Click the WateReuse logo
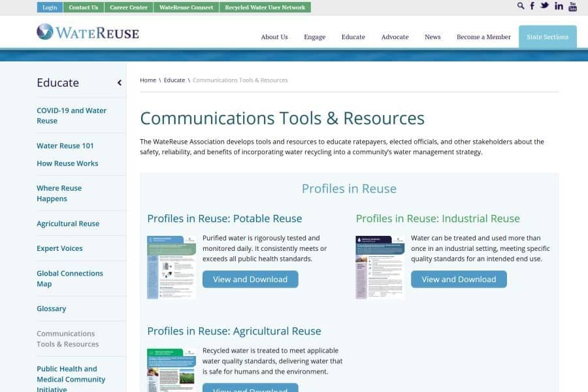The width and height of the screenshot is (588, 392). click(88, 32)
